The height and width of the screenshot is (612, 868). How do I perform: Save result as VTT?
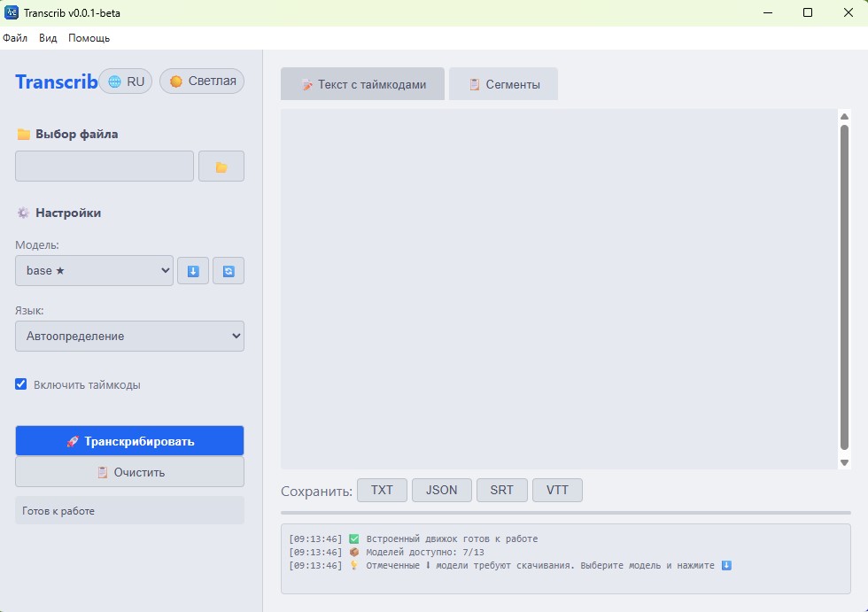[x=557, y=491]
